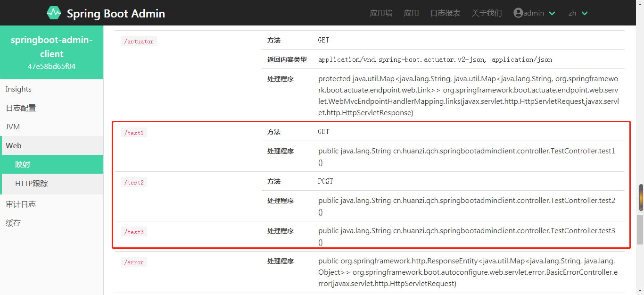Open JVM section in the sidebar

click(51, 127)
